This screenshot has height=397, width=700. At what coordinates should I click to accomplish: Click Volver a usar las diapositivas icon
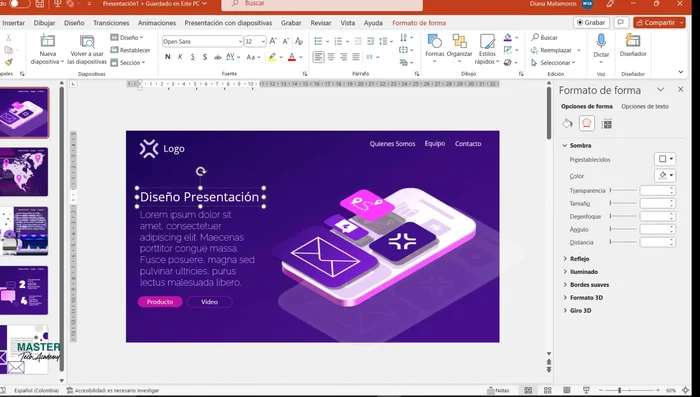tap(87, 42)
